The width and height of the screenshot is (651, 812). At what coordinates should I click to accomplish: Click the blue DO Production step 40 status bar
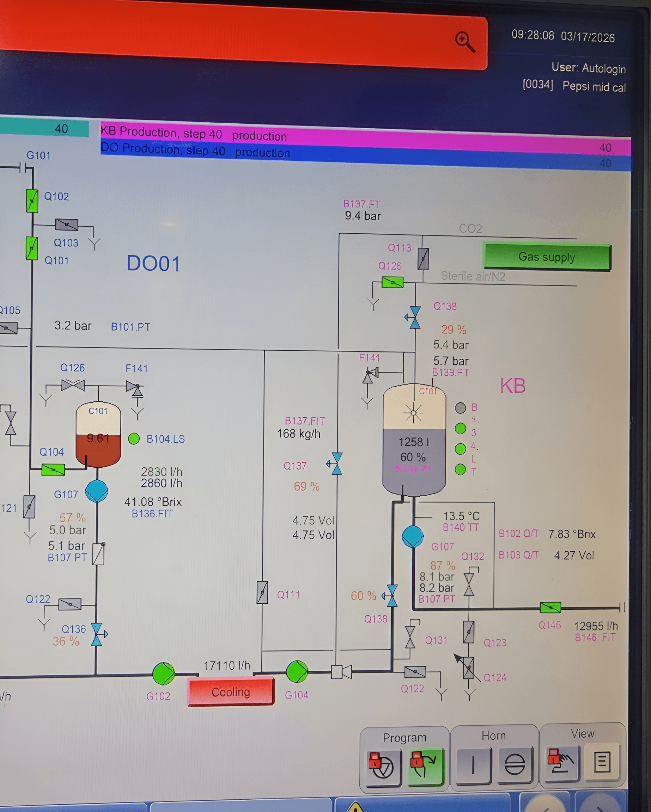tap(365, 155)
